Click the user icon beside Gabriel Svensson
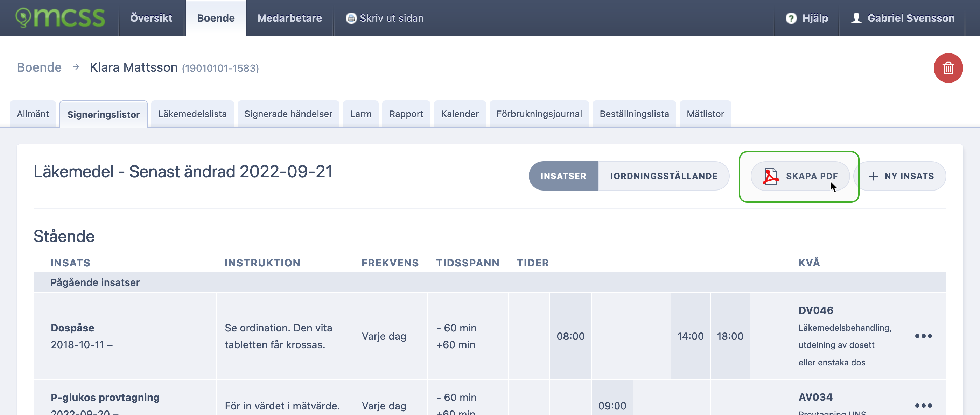 pyautogui.click(x=856, y=18)
